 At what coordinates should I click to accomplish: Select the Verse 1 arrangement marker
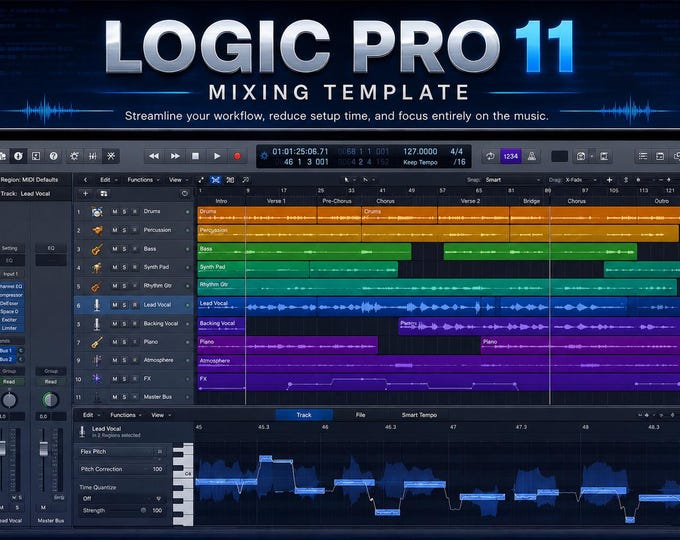point(276,201)
